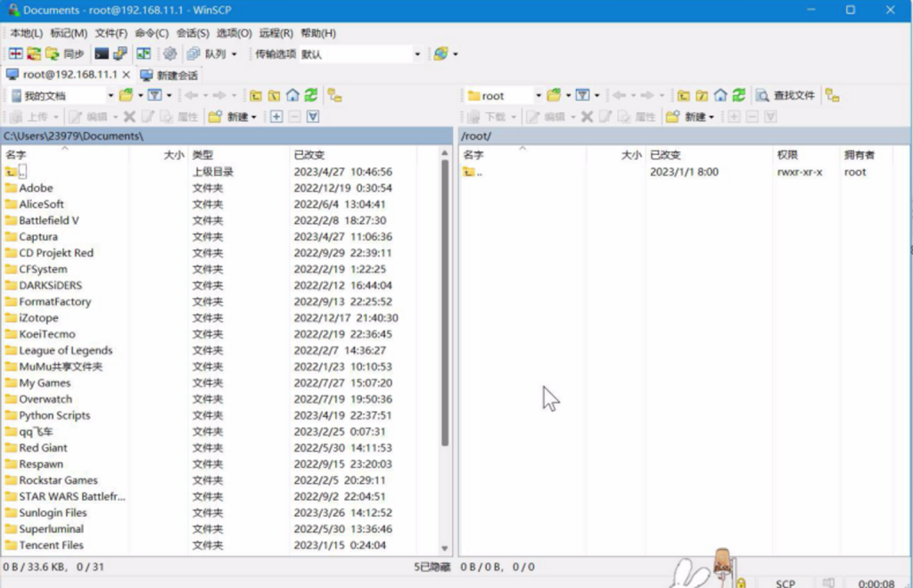Open the black console terminal icon
The height and width of the screenshot is (588, 913).
(102, 54)
